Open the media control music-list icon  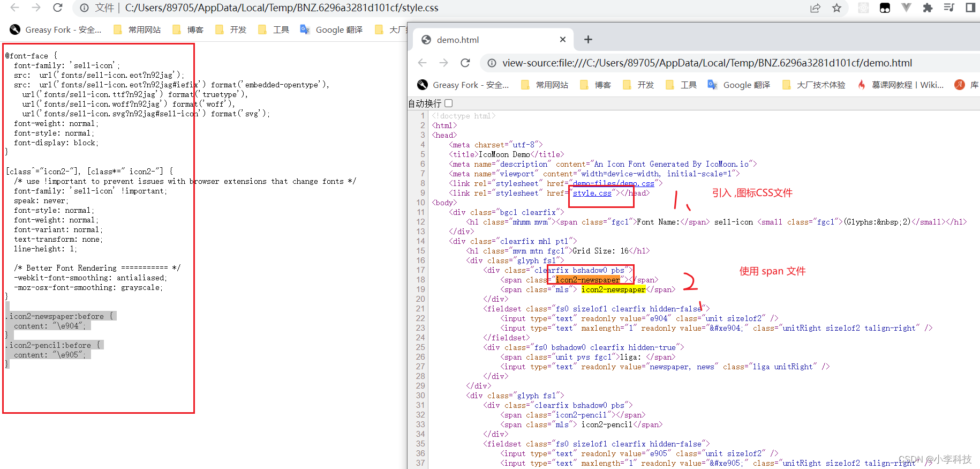(949, 8)
